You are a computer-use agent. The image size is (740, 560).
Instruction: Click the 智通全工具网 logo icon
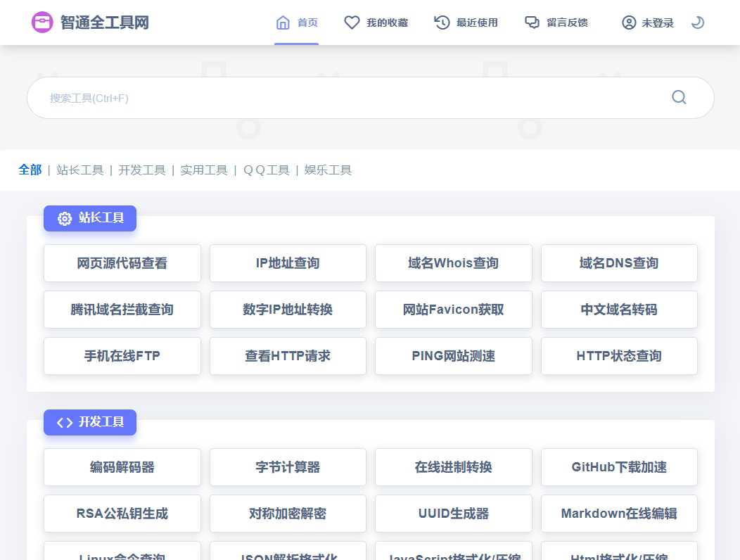(x=42, y=22)
